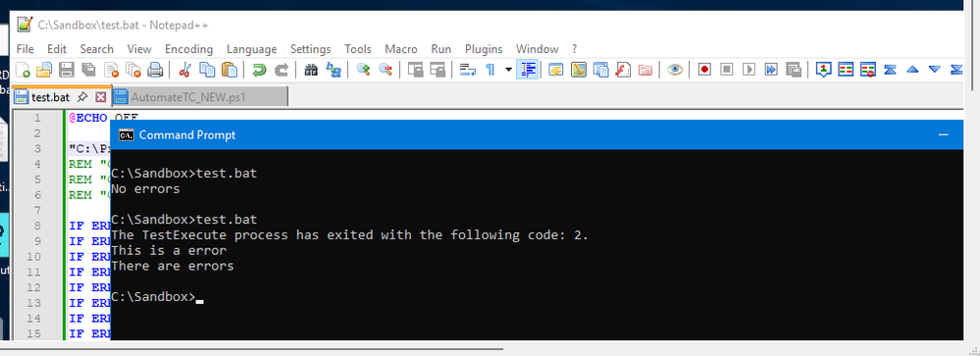The height and width of the screenshot is (356, 980).
Task: Open the Settings menu
Action: tap(311, 49)
